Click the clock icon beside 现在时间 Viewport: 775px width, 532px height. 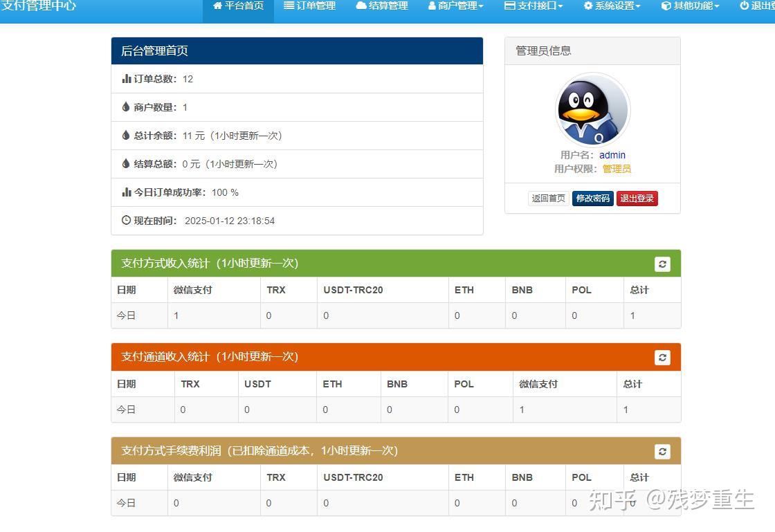pyautogui.click(x=125, y=221)
